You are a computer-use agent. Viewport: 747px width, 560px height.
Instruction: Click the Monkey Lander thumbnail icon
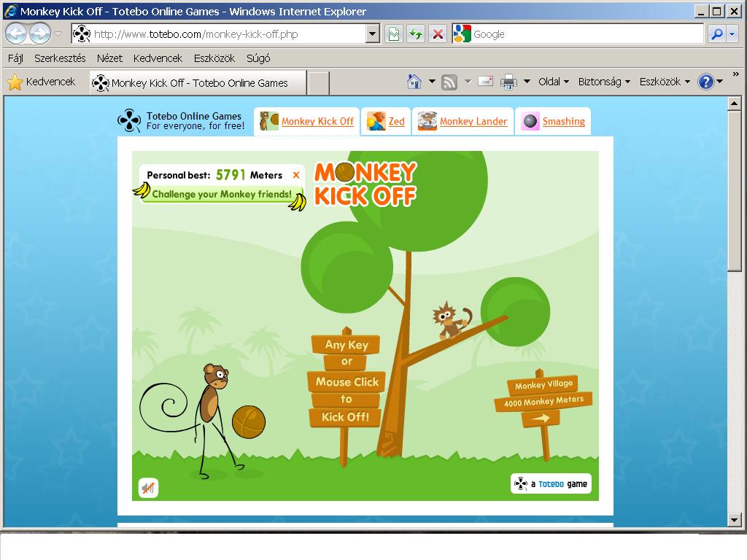click(427, 121)
